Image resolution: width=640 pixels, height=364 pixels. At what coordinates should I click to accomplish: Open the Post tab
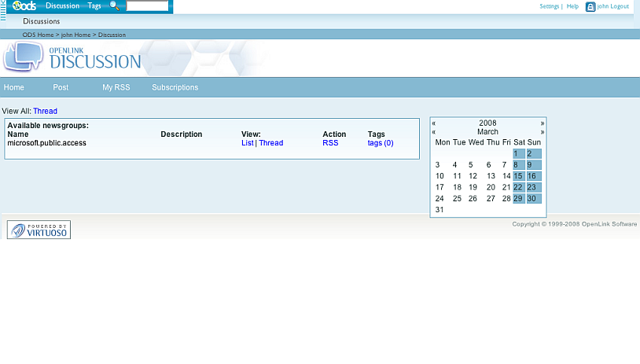pyautogui.click(x=61, y=87)
